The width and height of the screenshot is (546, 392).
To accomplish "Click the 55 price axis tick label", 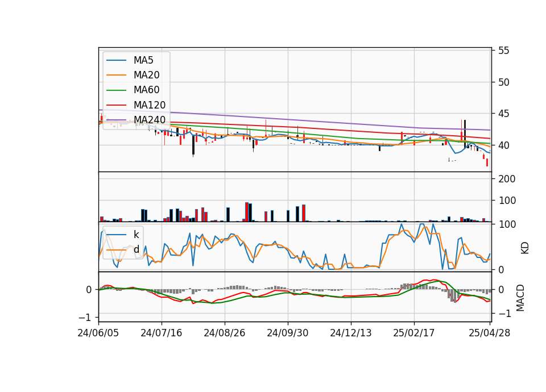I will (x=504, y=51).
